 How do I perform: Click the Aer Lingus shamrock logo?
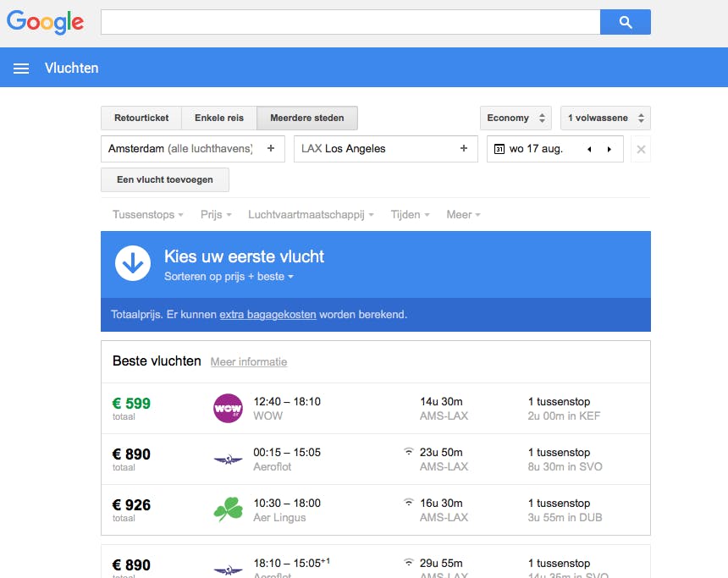click(228, 510)
